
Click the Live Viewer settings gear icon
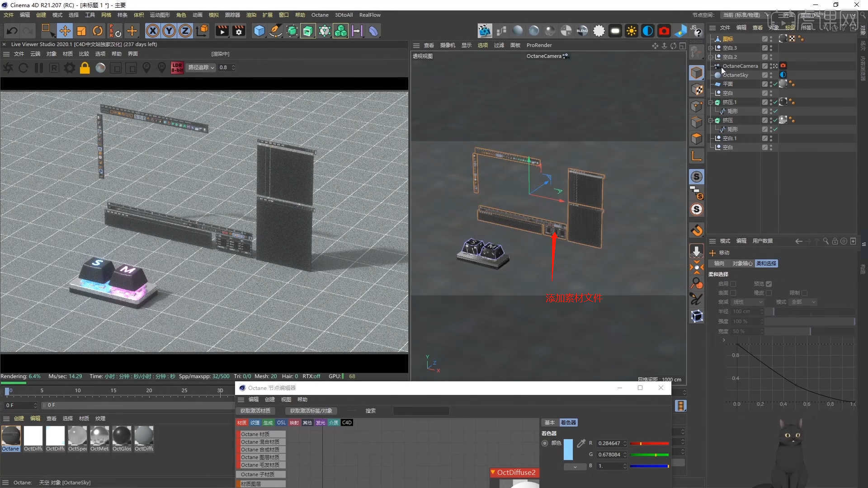click(x=69, y=68)
